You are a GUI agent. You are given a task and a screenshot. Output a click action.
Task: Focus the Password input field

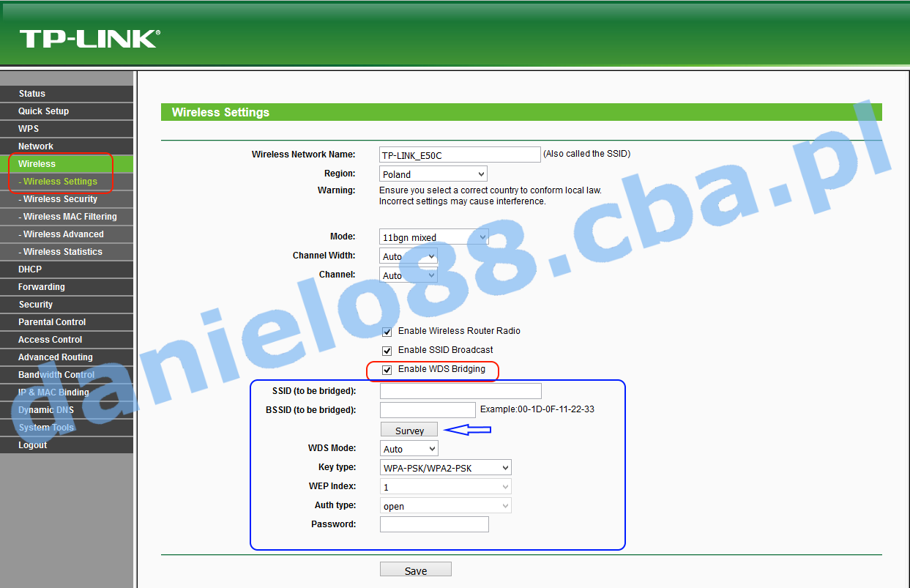tap(434, 524)
